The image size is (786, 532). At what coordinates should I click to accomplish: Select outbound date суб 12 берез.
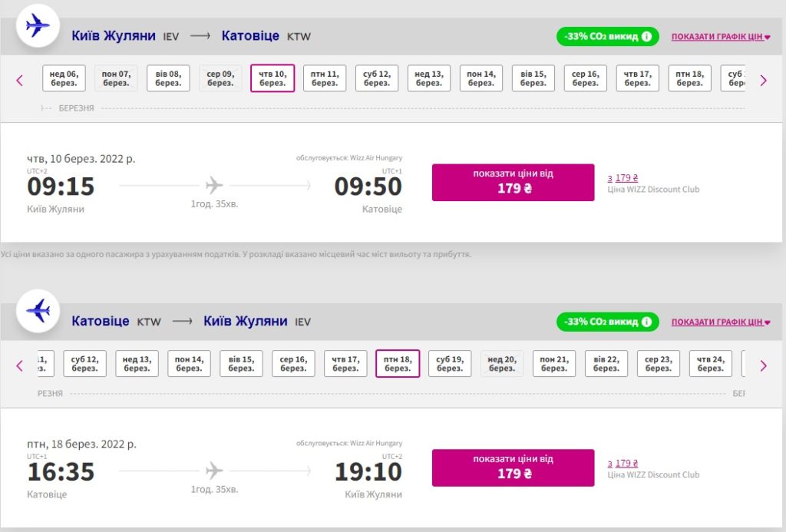pos(377,78)
